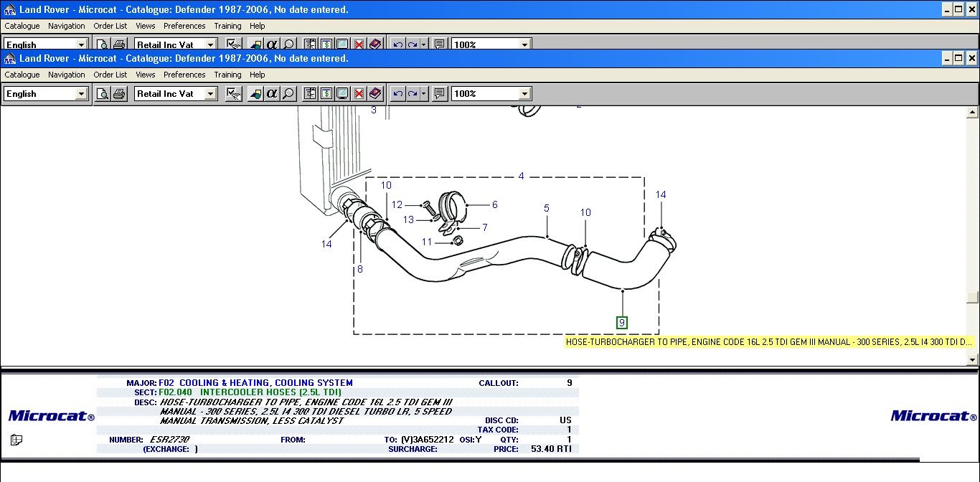Viewport: 980px width, 482px height.
Task: Click the checkmark hand icon in front toolbar
Action: click(234, 94)
